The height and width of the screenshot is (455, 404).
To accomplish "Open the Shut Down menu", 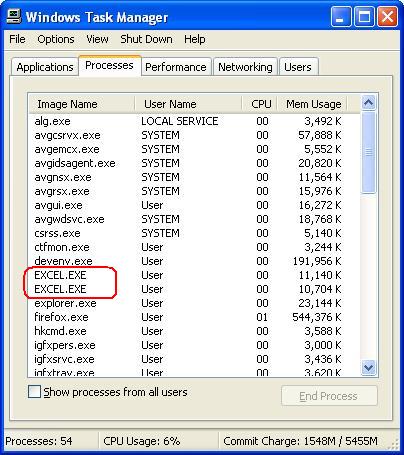I will click(146, 39).
